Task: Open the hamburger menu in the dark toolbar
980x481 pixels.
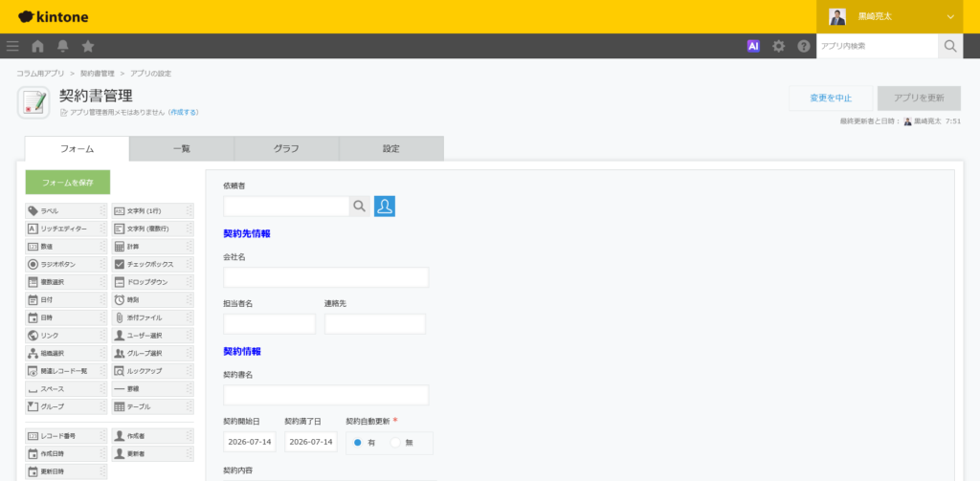Action: coord(12,46)
